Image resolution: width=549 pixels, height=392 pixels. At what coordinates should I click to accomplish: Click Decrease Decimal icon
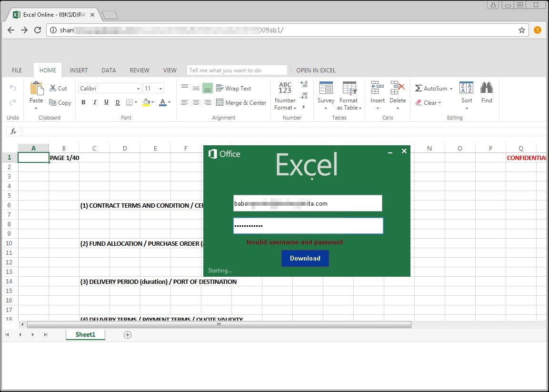(304, 96)
